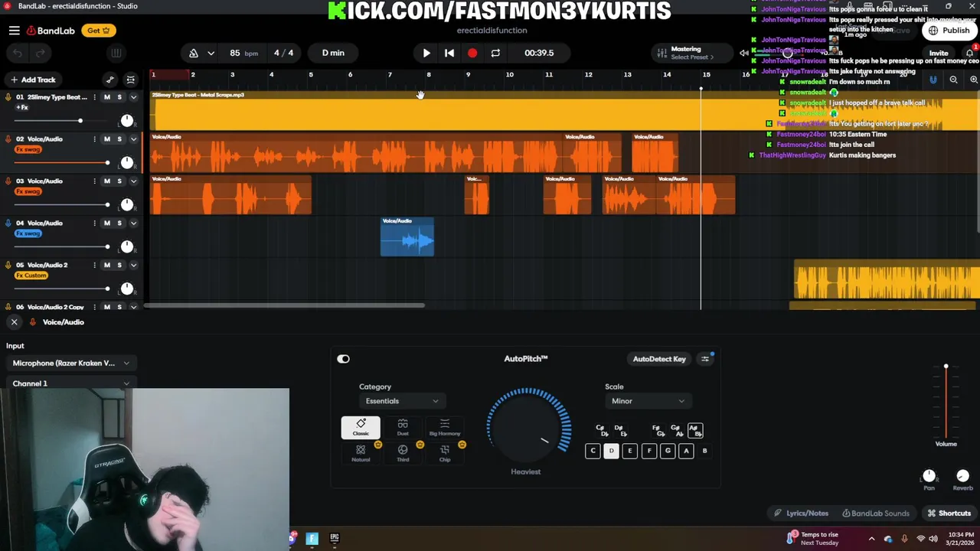The height and width of the screenshot is (551, 980).
Task: Click the undo arrow
Action: click(18, 53)
